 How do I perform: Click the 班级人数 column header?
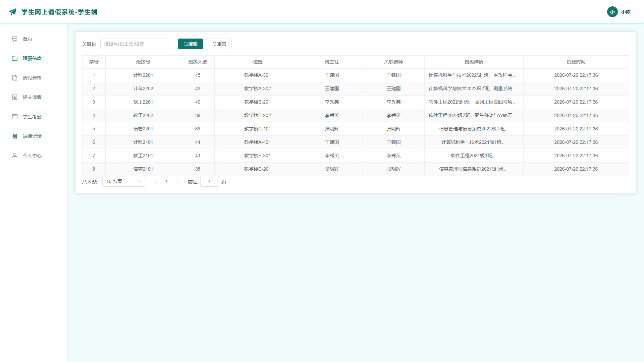pyautogui.click(x=198, y=62)
